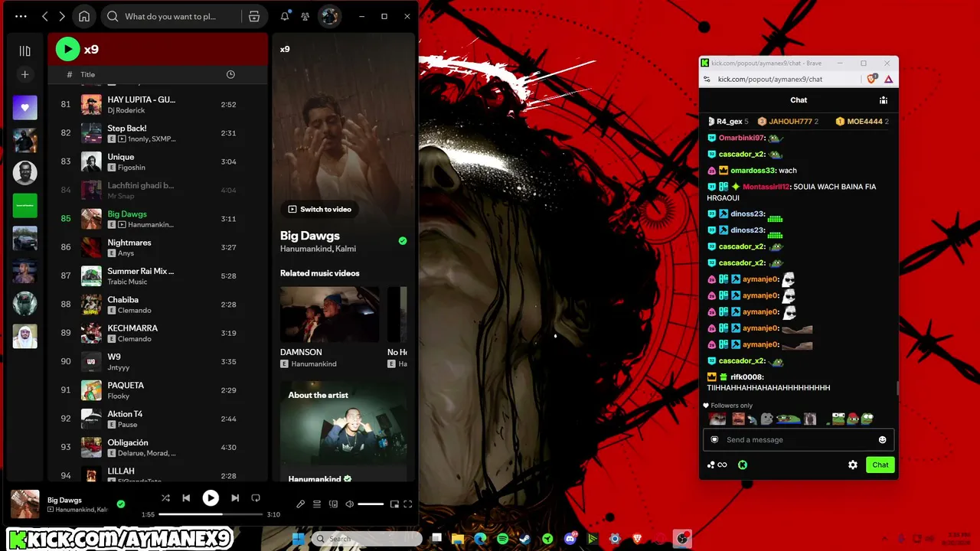
Task: Select the track Summer Rai Mix
Action: click(158, 275)
